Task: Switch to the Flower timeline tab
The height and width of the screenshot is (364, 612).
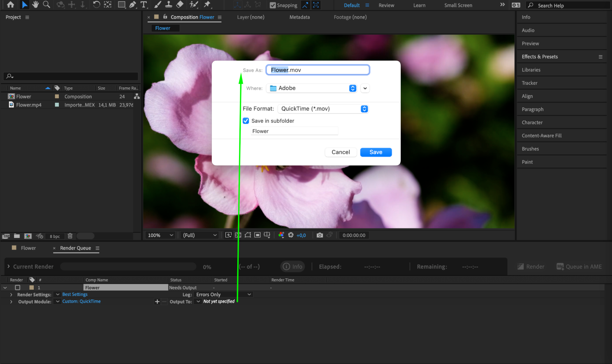Action: 28,248
